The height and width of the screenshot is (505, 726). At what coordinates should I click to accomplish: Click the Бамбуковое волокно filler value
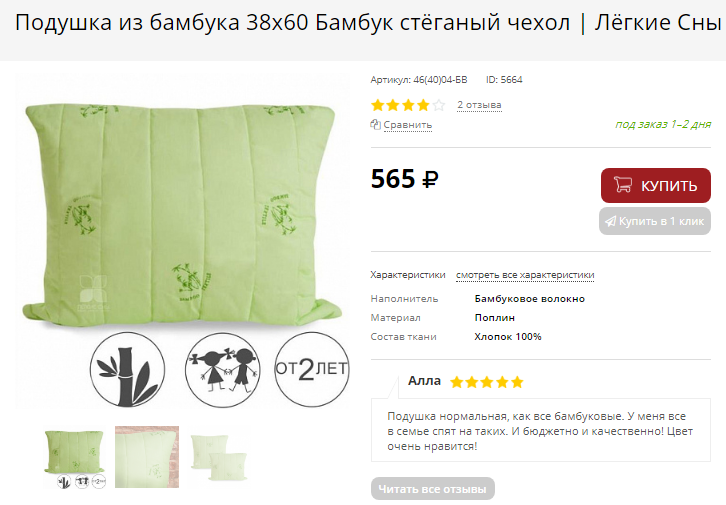pyautogui.click(x=530, y=299)
